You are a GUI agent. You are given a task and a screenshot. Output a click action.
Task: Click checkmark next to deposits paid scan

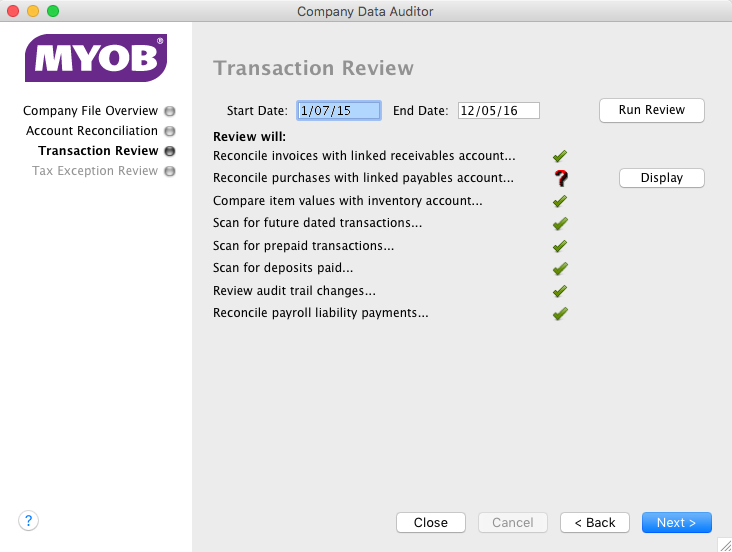(560, 268)
